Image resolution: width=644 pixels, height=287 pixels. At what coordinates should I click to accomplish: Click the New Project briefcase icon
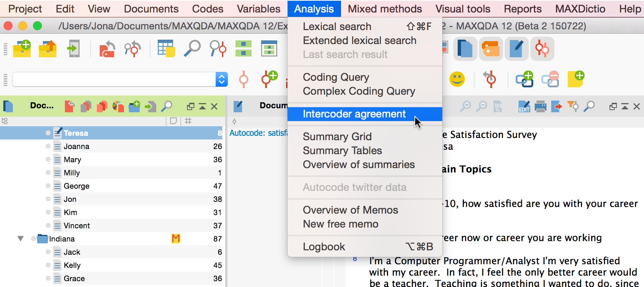(x=22, y=49)
